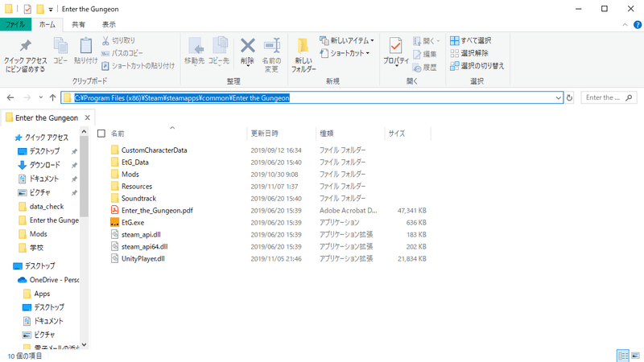Select the steam_api64.dll file
Image resolution: width=644 pixels, height=362 pixels.
139,247
